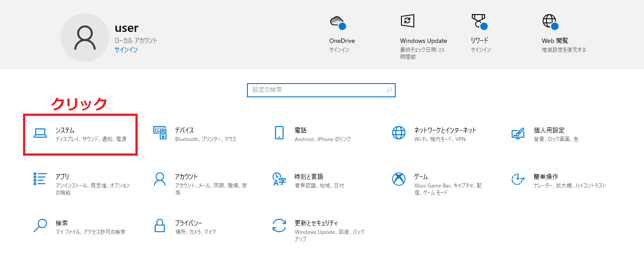This screenshot has width=644, height=260.
Task: Open the ゲーム Xbox icon
Action: tap(399, 179)
